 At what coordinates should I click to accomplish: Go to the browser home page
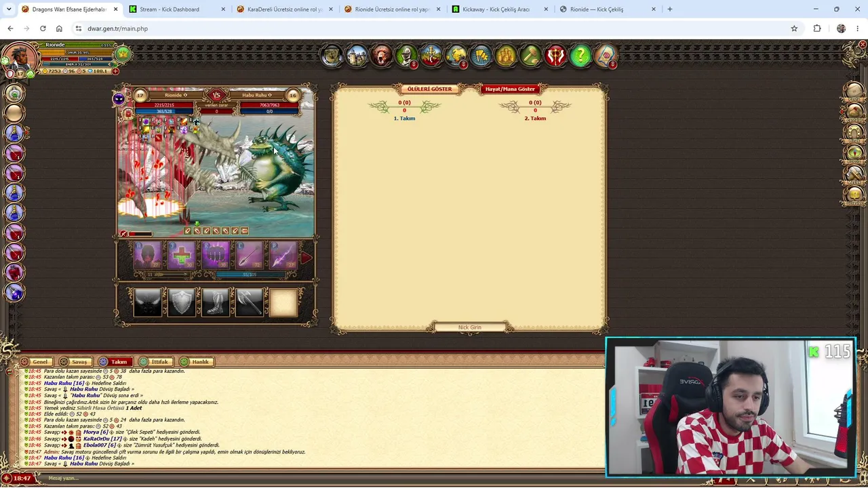click(59, 28)
